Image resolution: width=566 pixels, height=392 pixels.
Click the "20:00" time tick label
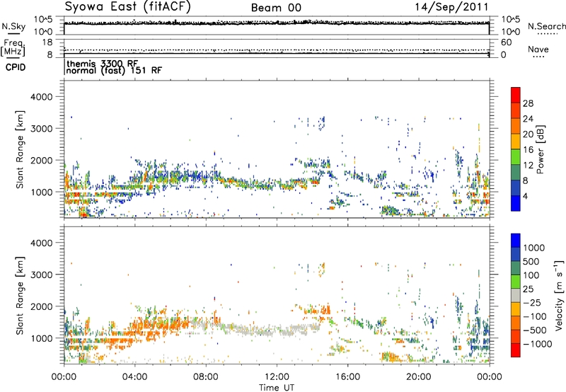418,377
